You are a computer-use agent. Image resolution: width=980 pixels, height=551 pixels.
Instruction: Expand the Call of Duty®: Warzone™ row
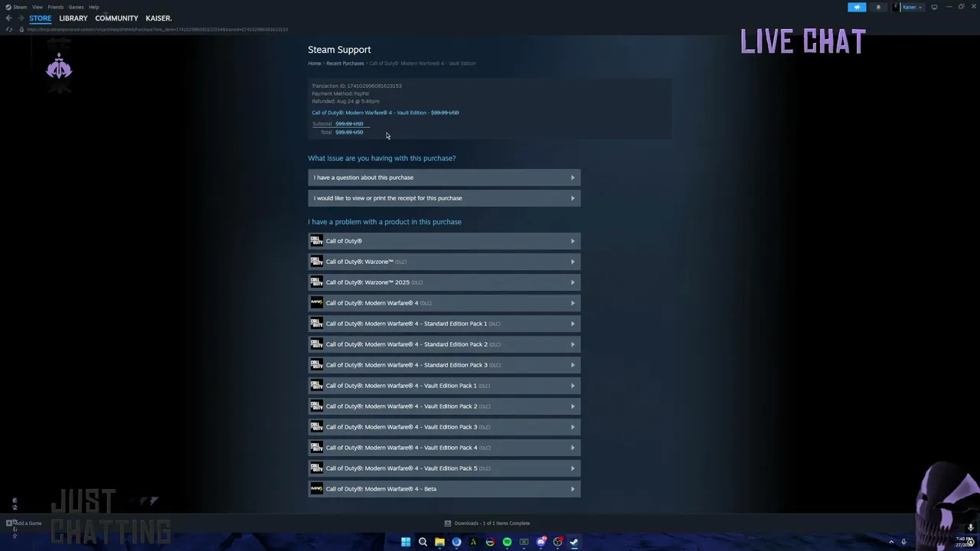point(444,262)
